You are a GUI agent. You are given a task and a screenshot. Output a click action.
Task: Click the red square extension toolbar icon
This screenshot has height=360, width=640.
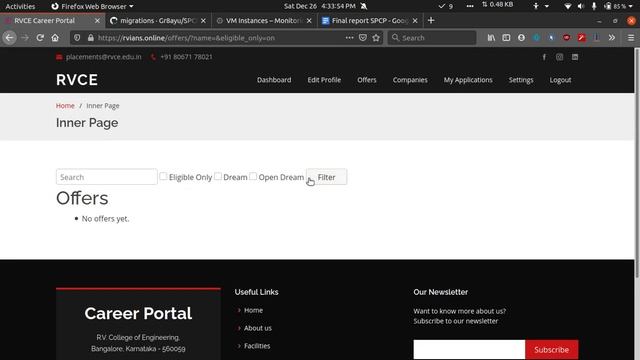pos(582,38)
